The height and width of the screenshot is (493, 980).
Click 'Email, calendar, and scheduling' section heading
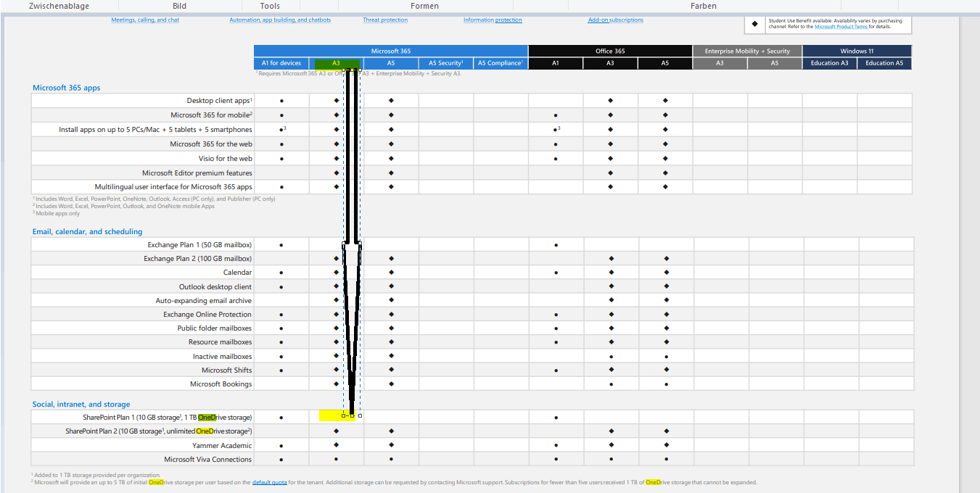click(87, 232)
